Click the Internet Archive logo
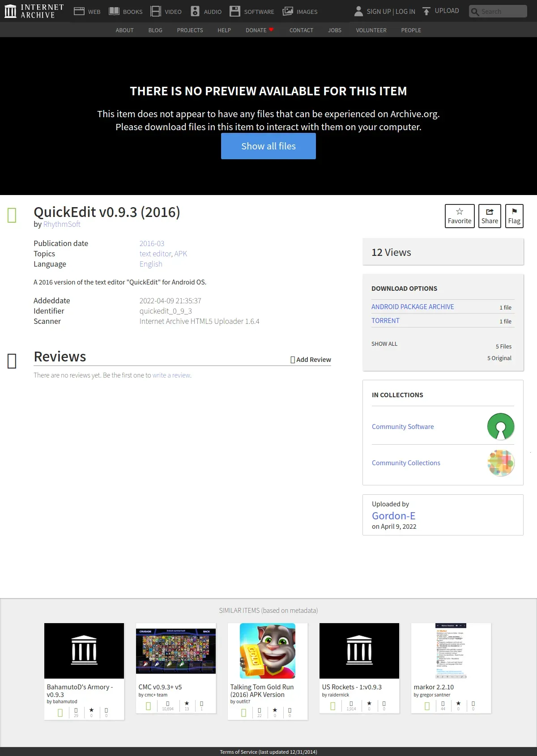The height and width of the screenshot is (756, 537). pyautogui.click(x=34, y=11)
